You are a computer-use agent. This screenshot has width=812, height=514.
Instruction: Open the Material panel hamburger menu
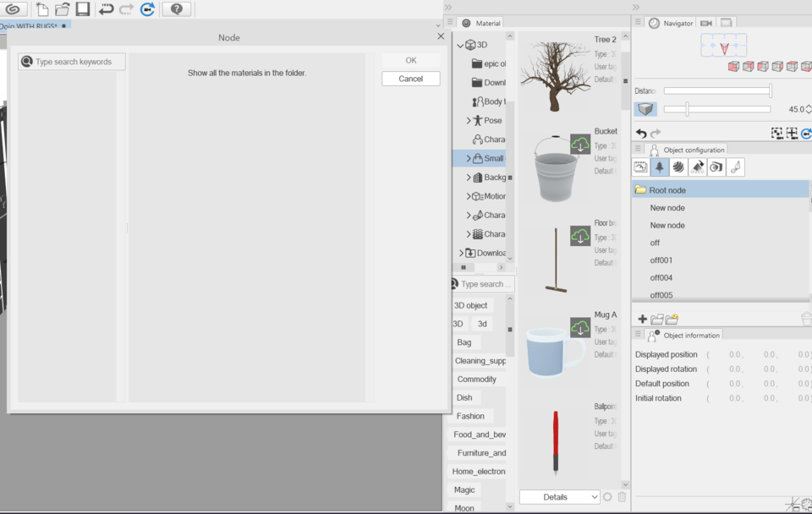[450, 22]
